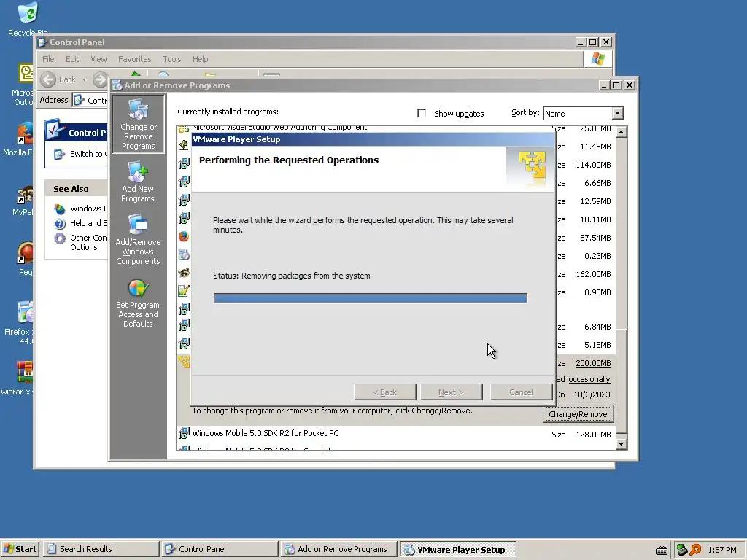Viewport: 747px width, 560px height.
Task: Expand the Back button history arrow
Action: 84,79
